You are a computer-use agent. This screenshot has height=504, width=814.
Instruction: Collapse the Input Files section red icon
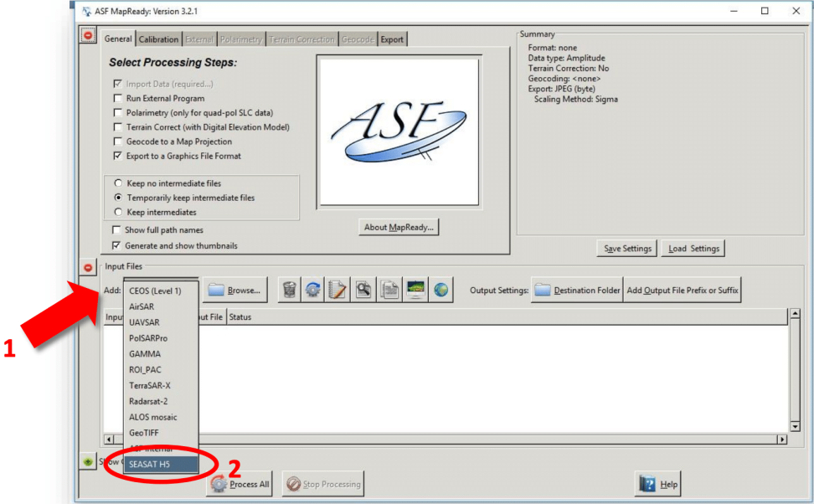tap(88, 267)
